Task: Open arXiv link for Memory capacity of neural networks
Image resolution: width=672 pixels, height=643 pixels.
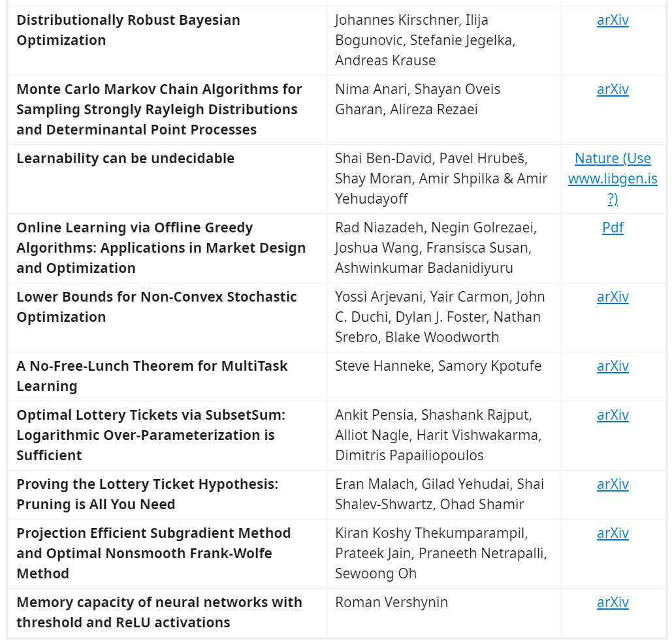Action: pyautogui.click(x=613, y=603)
